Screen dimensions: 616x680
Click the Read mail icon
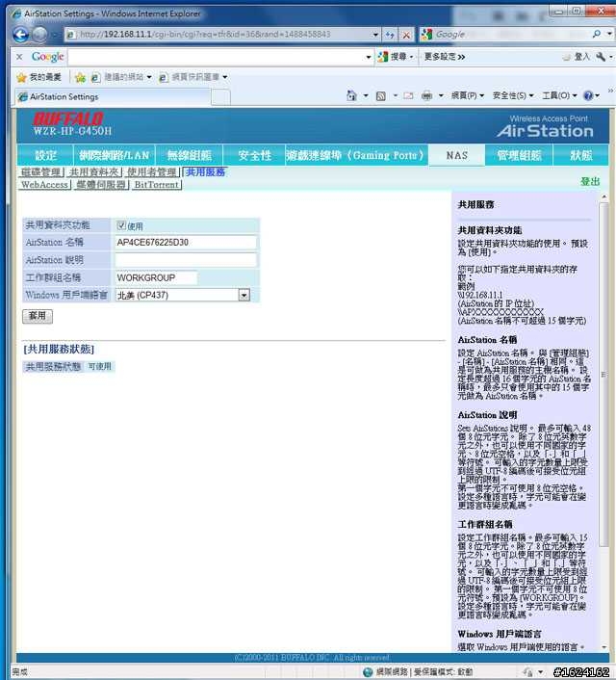click(408, 96)
